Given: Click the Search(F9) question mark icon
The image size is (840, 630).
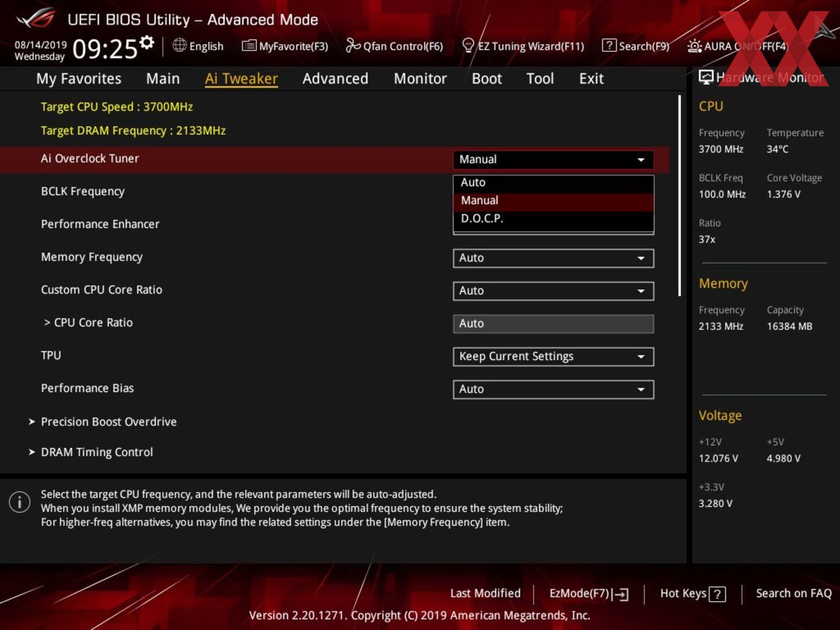Looking at the screenshot, I should coord(609,45).
